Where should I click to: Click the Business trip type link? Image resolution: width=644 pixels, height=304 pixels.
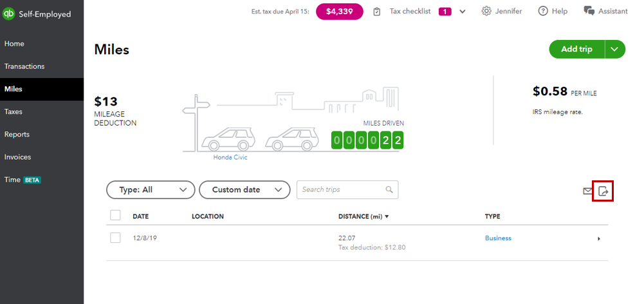(498, 238)
